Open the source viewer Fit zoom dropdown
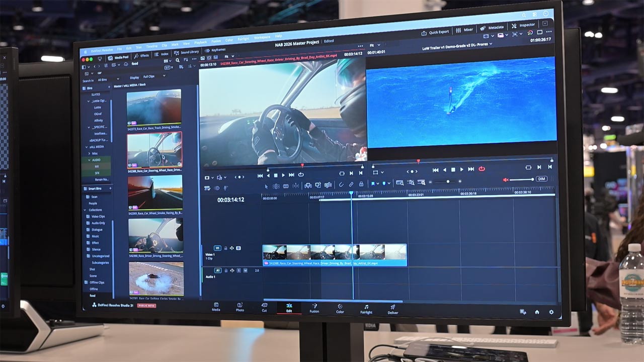The image size is (644, 362). coord(229,56)
